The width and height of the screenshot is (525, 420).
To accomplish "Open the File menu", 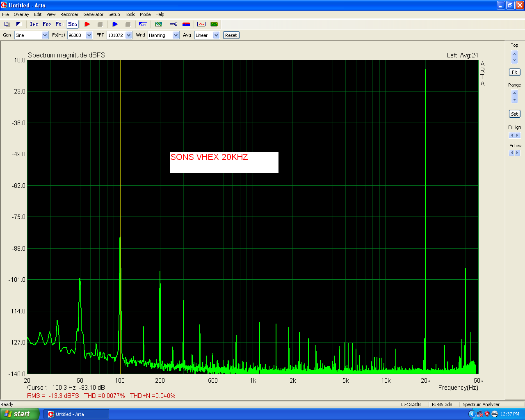I will pos(5,14).
